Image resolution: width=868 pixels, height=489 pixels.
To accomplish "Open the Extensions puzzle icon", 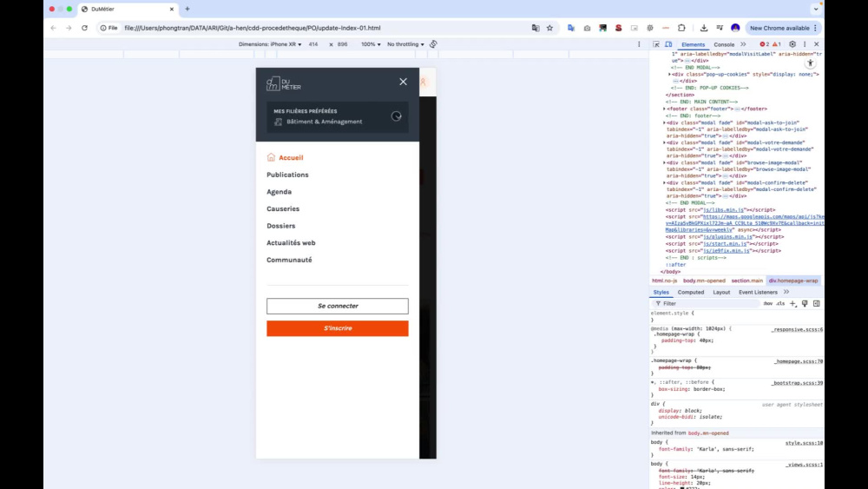I will (x=681, y=28).
